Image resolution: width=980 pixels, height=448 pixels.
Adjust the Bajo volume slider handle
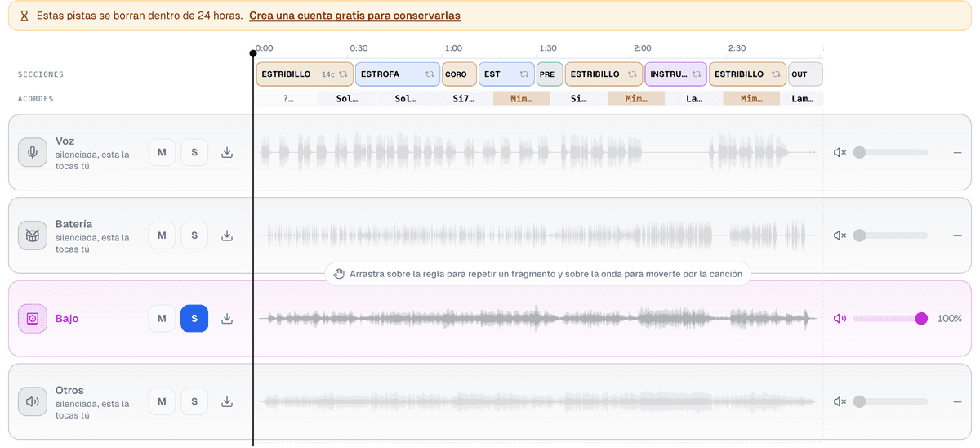point(921,319)
